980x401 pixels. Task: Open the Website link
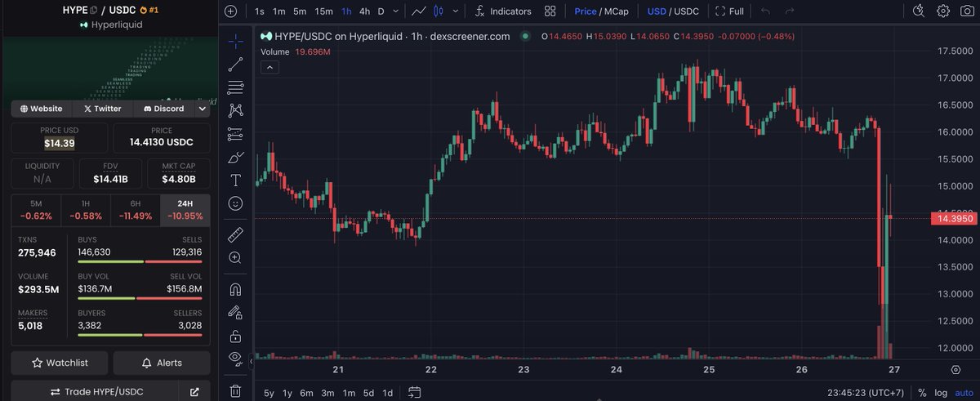click(42, 109)
